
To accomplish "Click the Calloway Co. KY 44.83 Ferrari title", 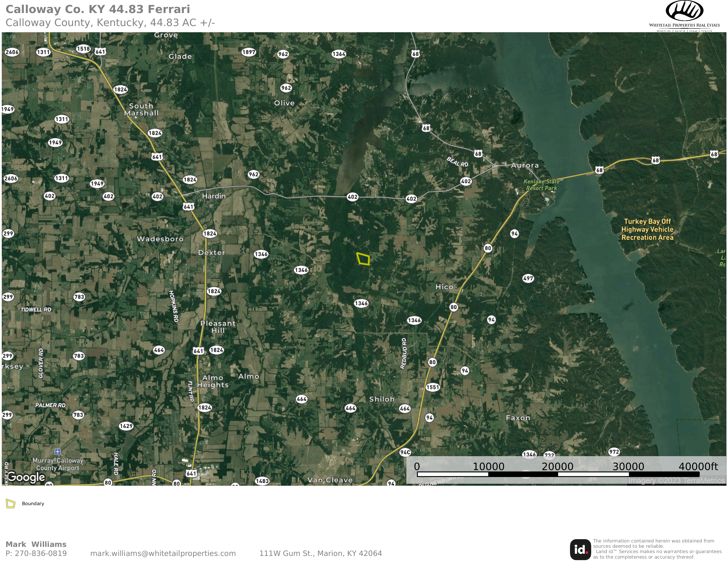I will pyautogui.click(x=98, y=9).
